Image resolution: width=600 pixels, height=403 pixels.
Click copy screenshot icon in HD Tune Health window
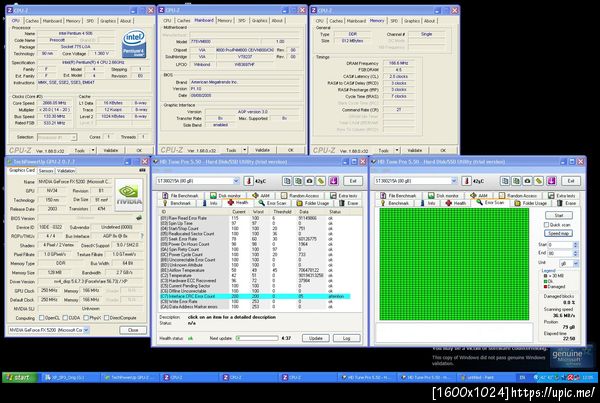point(298,181)
